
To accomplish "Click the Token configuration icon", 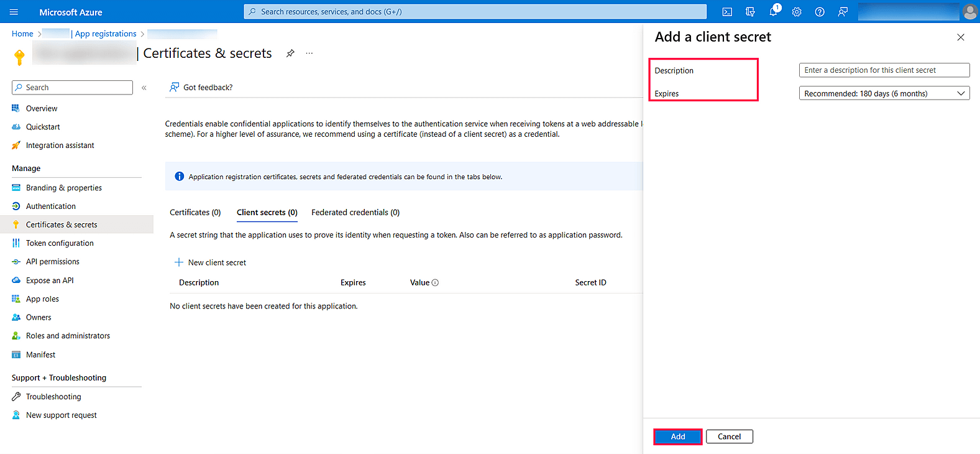I will coord(16,243).
